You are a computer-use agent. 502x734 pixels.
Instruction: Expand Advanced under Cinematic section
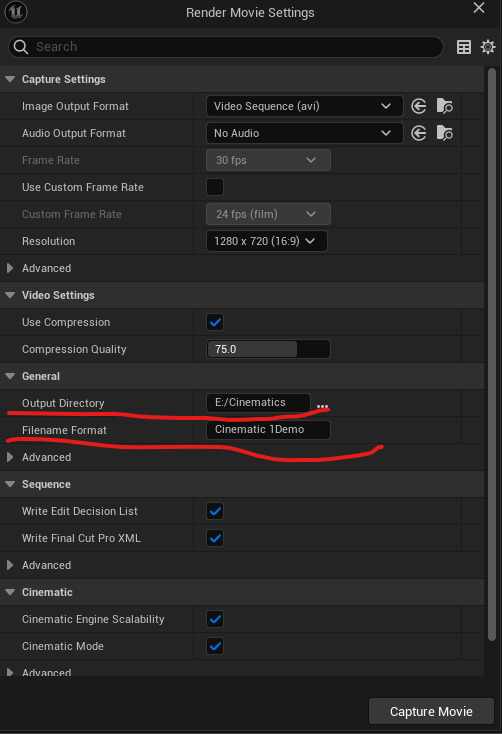coord(10,672)
